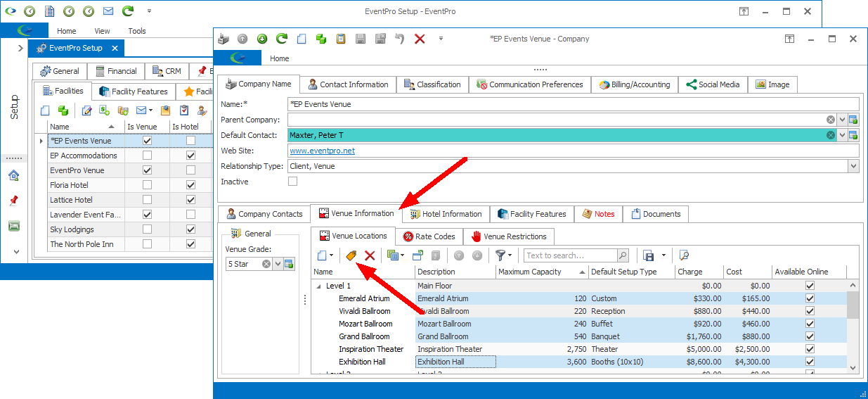Click the home icon in the Setup side panel
The image size is (868, 399).
pyautogui.click(x=13, y=175)
